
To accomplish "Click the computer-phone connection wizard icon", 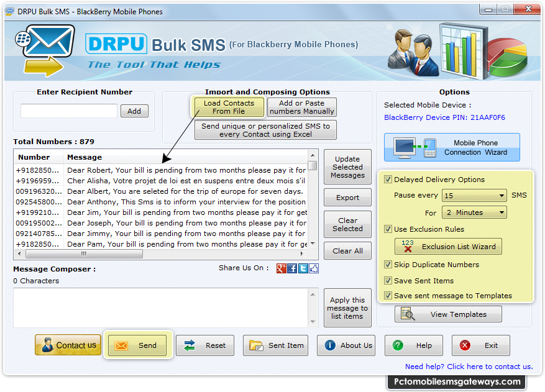I will click(414, 147).
